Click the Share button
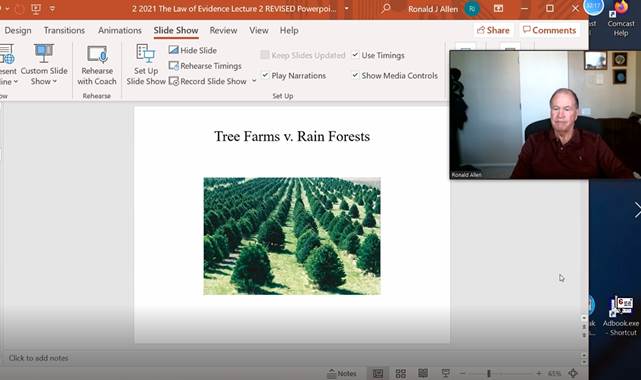This screenshot has height=380, width=641. tap(493, 30)
